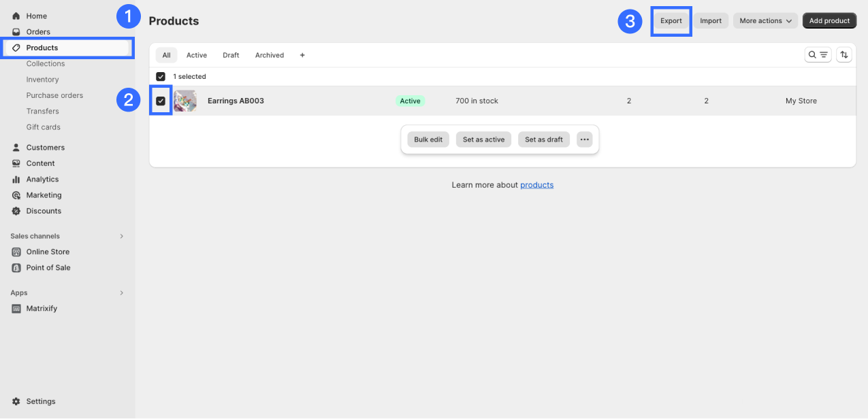Add a new view with plus icon
The height and width of the screenshot is (419, 868).
tap(302, 55)
